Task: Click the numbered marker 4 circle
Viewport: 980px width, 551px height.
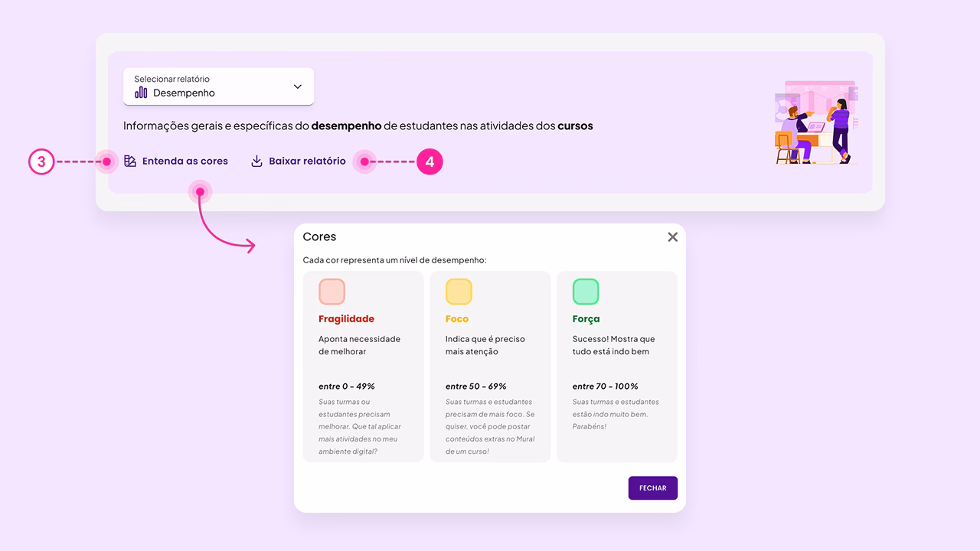Action: point(430,161)
